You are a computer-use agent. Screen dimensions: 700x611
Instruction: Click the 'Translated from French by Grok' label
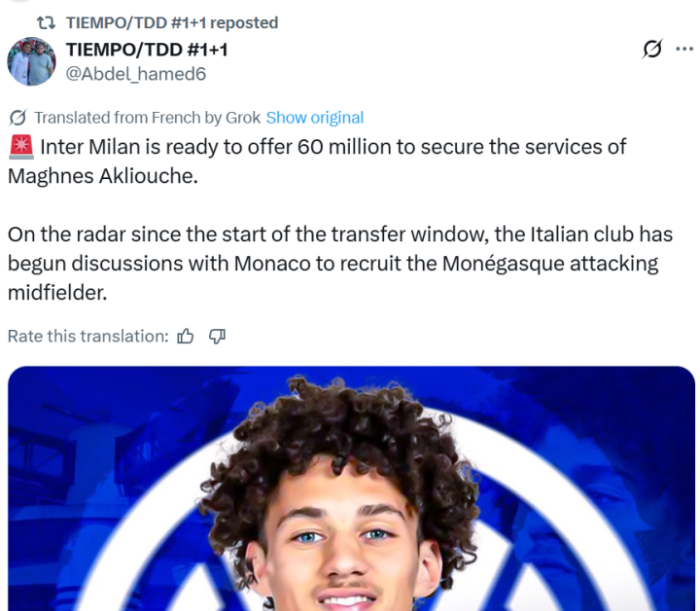[x=148, y=118]
